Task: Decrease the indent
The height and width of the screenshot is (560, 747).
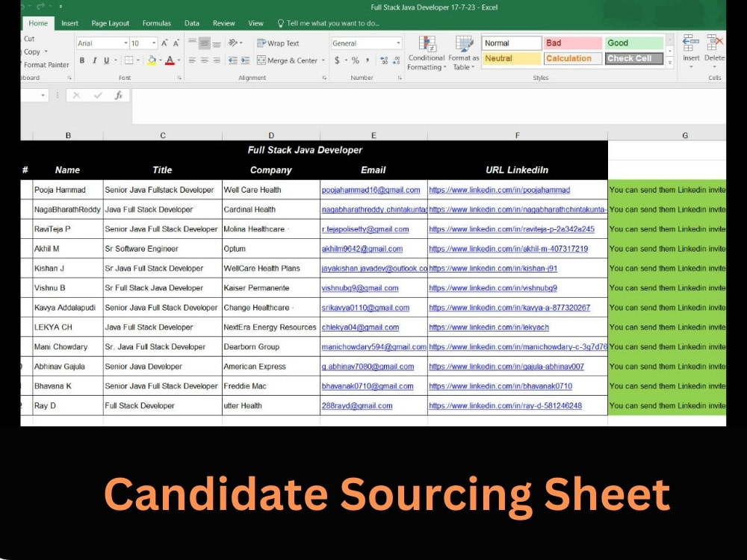Action: tap(232, 60)
